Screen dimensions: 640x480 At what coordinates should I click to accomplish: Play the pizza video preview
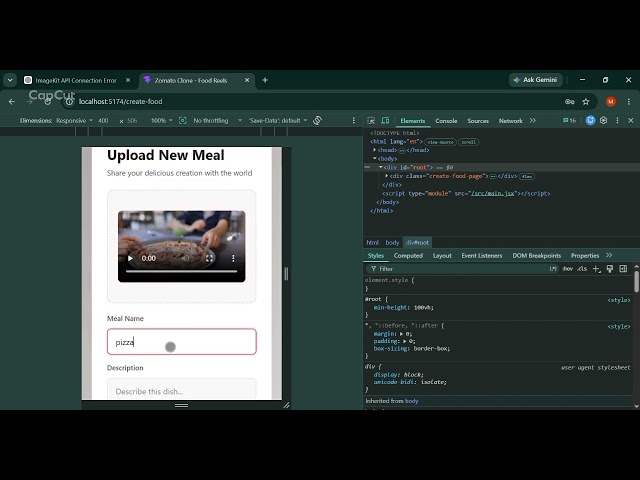pyautogui.click(x=130, y=258)
